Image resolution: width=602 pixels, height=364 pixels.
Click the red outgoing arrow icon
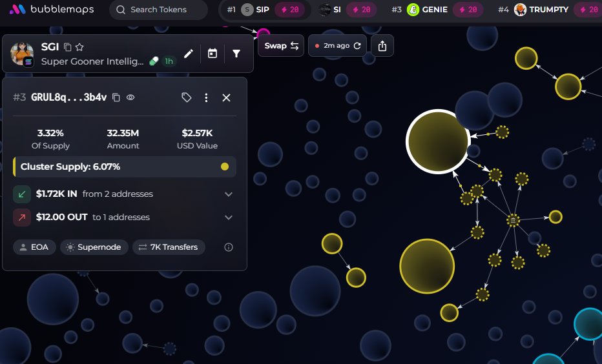click(x=22, y=217)
